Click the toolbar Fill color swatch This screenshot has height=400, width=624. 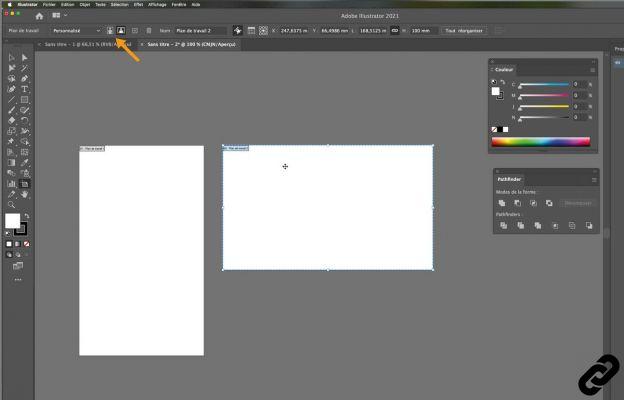[12, 220]
